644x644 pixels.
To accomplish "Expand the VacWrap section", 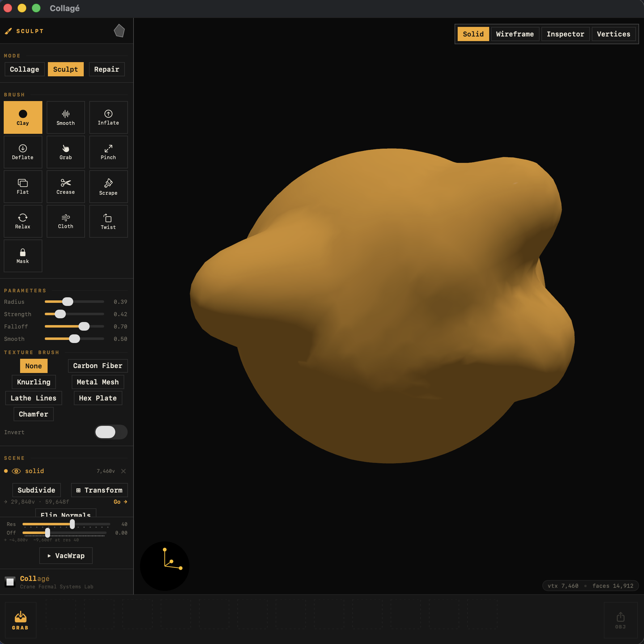I will (x=66, y=556).
